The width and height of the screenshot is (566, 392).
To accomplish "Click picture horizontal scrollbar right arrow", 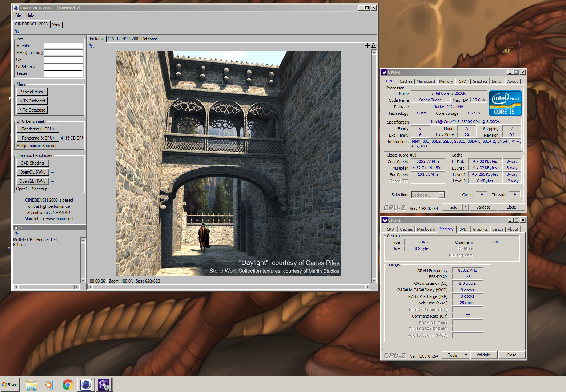I will (x=368, y=287).
